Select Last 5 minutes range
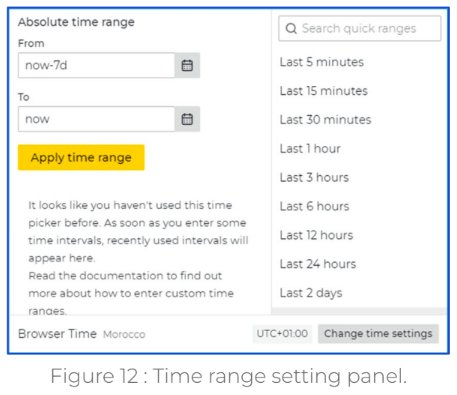Viewport: 457px width, 395px height. click(x=322, y=62)
